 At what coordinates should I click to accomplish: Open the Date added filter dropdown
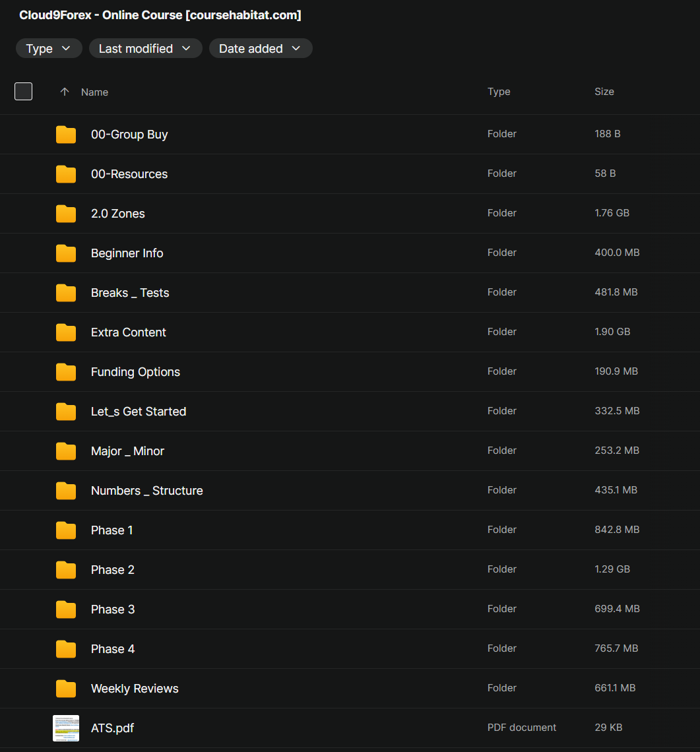pyautogui.click(x=261, y=48)
